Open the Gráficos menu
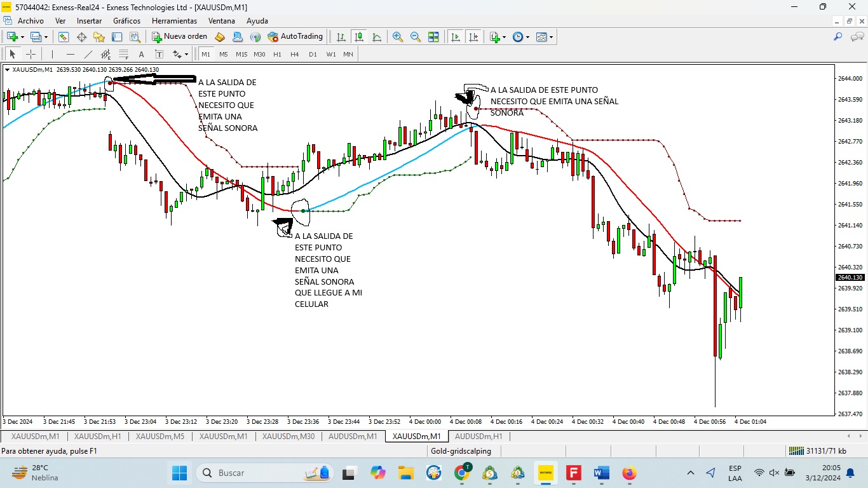This screenshot has width=868, height=488. [126, 21]
